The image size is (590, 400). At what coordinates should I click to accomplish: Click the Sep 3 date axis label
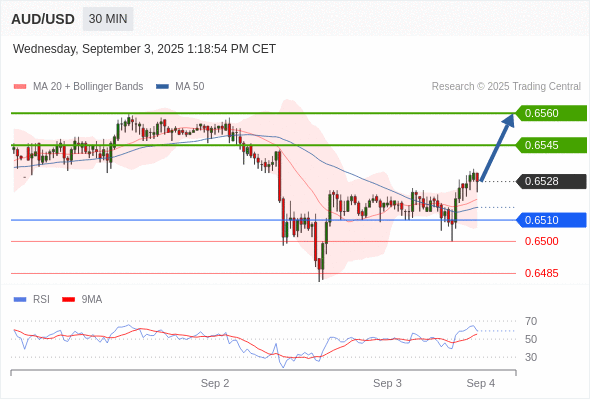point(387,383)
